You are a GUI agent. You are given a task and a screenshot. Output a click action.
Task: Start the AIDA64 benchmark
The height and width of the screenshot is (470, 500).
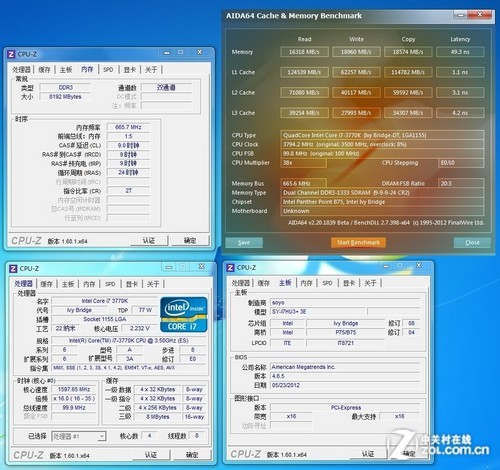coord(358,242)
